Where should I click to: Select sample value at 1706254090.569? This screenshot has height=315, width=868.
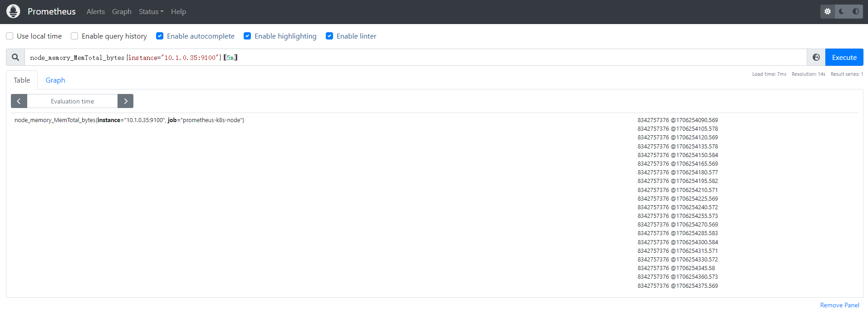[x=678, y=120]
